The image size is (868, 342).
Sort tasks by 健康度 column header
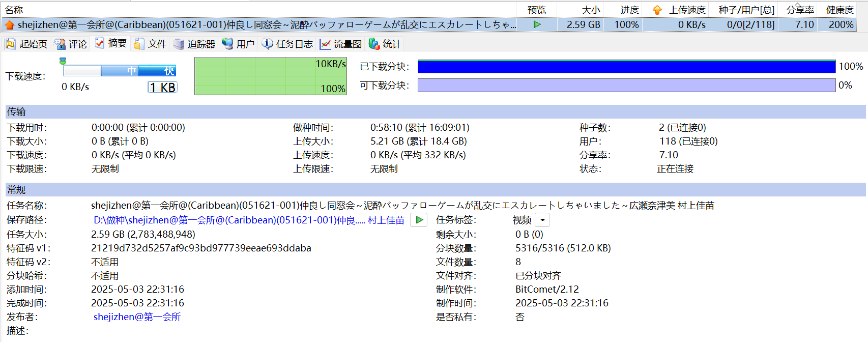[840, 10]
